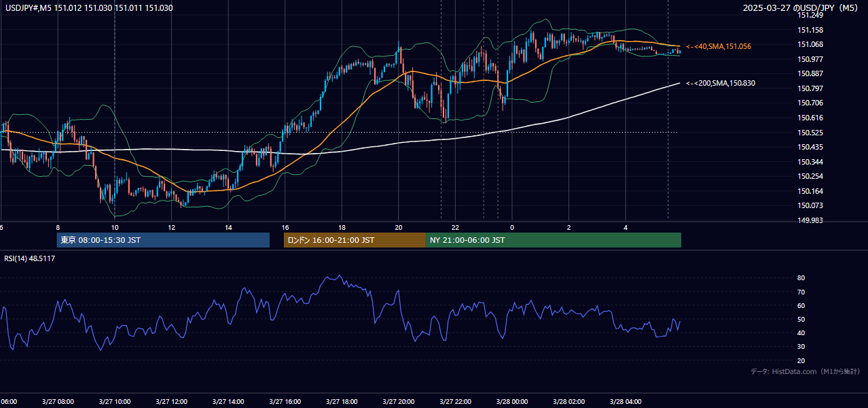Click the RSI(14) 48.5117 indicator label

click(30, 258)
